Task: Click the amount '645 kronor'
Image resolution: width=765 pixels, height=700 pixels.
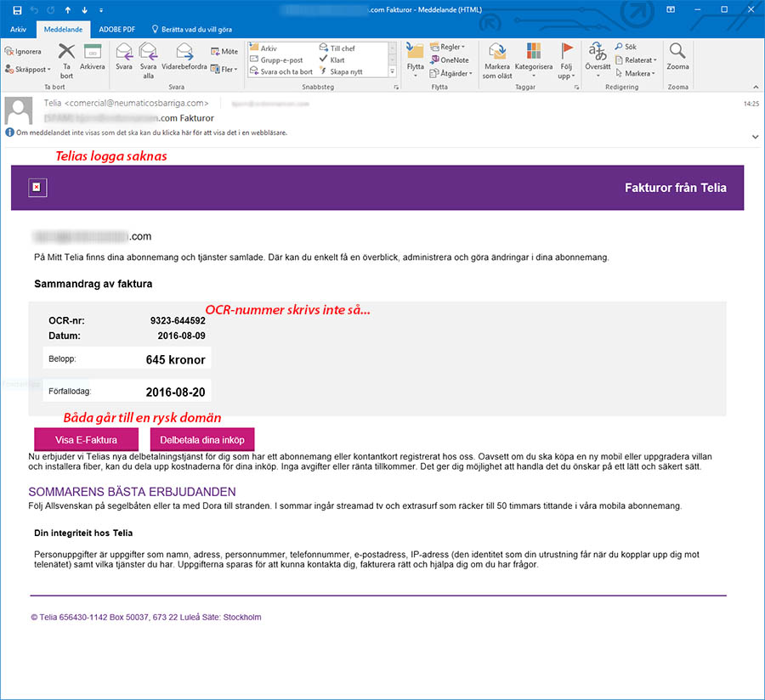Action: [x=176, y=359]
